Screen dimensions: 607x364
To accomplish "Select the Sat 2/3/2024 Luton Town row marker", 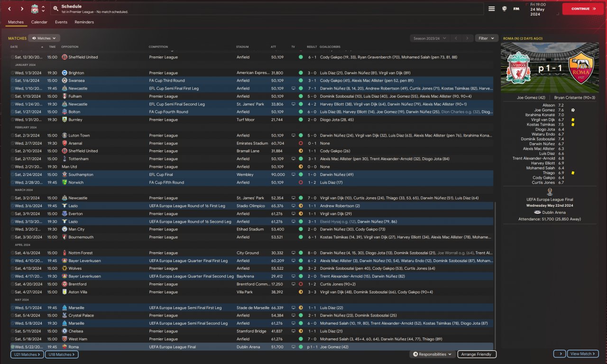I will 13,136.
